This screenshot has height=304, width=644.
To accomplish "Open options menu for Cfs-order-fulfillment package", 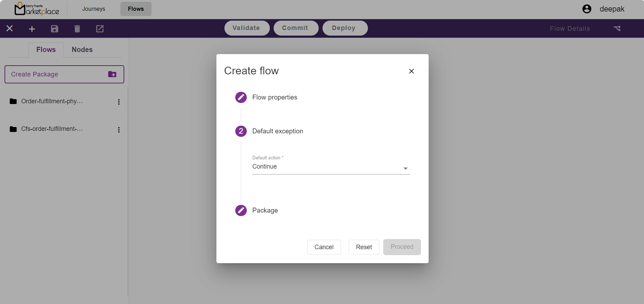I will (x=119, y=130).
